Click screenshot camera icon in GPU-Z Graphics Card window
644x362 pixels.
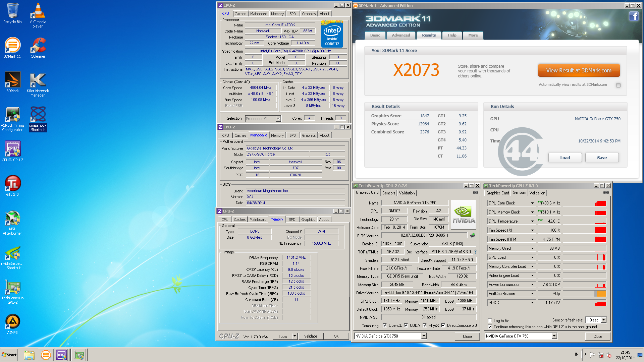(476, 192)
